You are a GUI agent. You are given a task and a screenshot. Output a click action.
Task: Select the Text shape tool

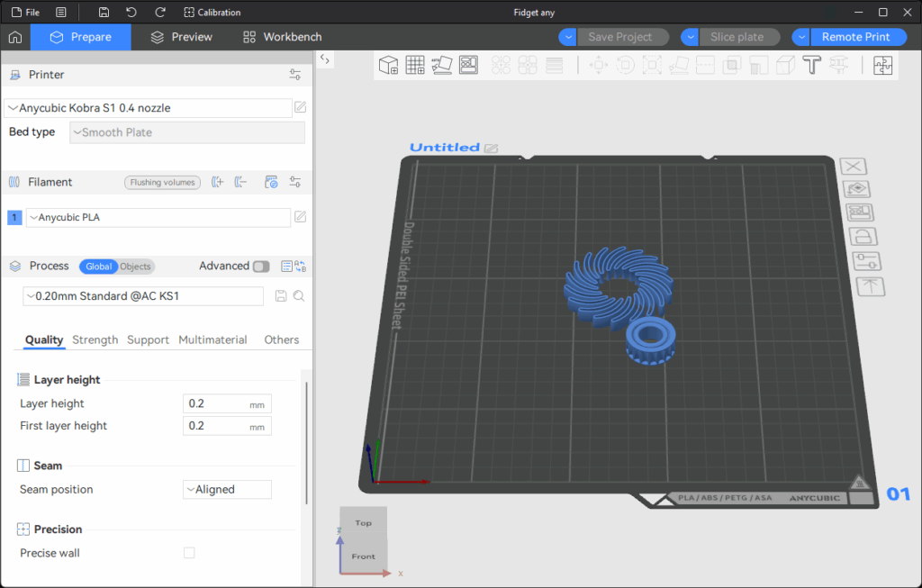coord(811,65)
